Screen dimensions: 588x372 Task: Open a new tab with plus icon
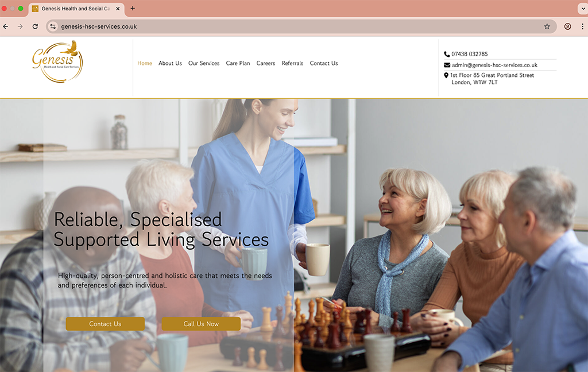click(x=133, y=8)
